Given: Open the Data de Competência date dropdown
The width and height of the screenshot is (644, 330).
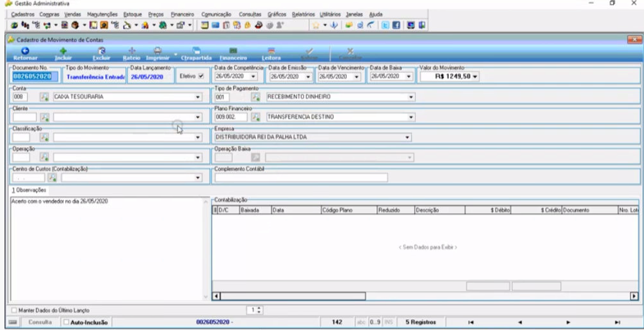Looking at the screenshot, I should point(253,76).
